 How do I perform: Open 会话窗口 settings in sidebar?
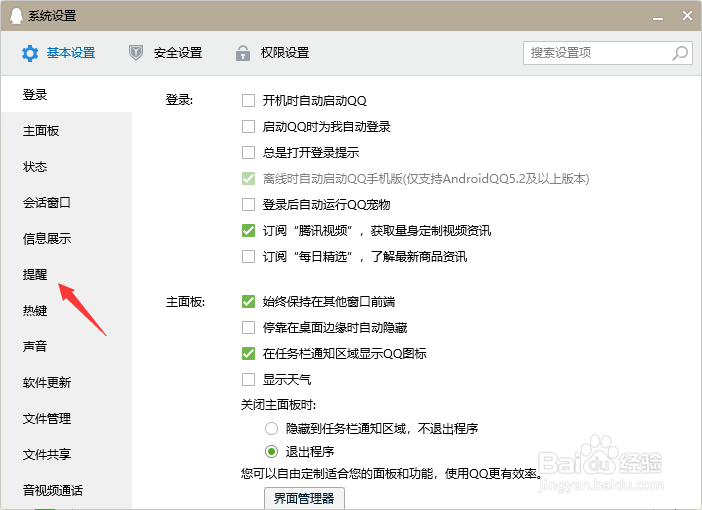66,202
